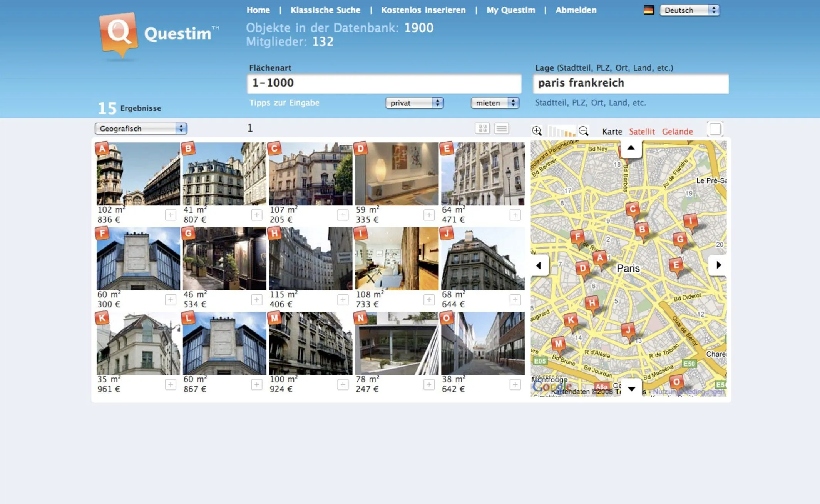Pan the map upward

(x=631, y=149)
